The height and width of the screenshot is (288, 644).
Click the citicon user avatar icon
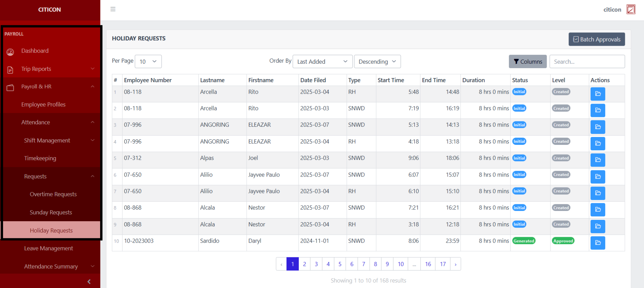coord(631,9)
